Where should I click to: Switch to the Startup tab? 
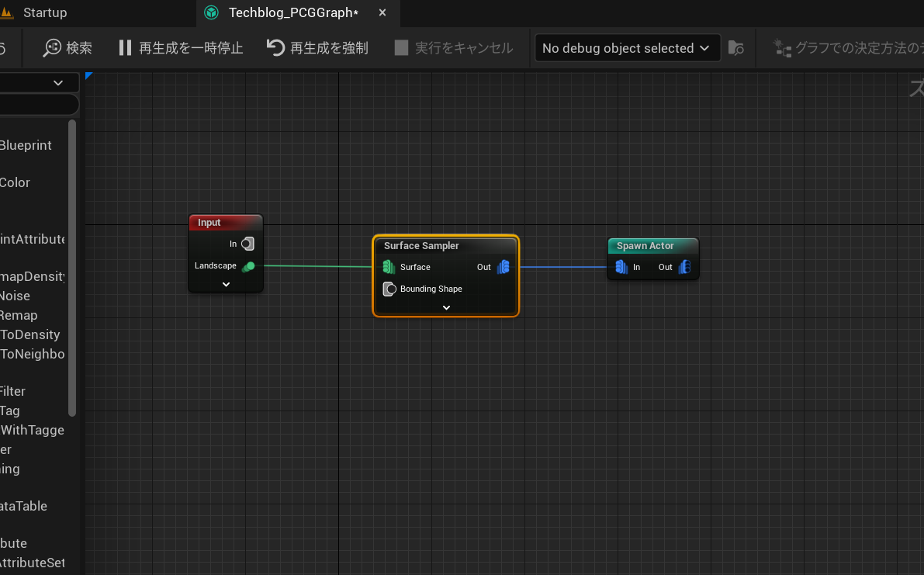(x=45, y=13)
